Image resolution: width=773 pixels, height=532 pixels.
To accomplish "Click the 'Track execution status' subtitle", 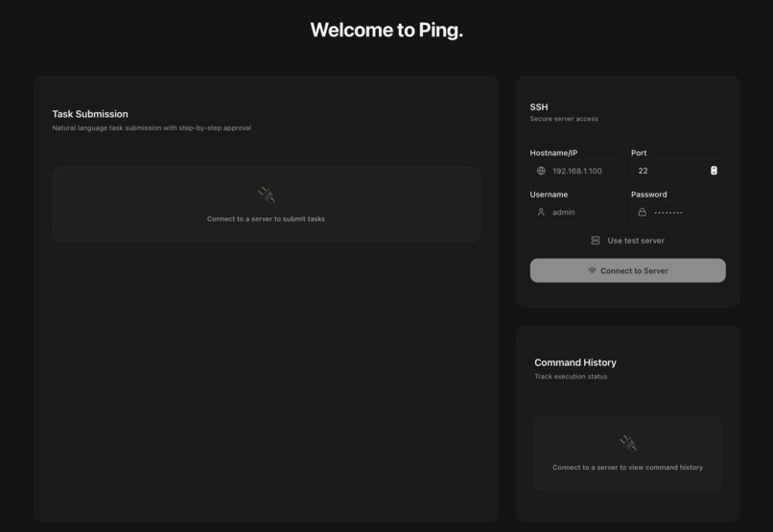I will (571, 377).
